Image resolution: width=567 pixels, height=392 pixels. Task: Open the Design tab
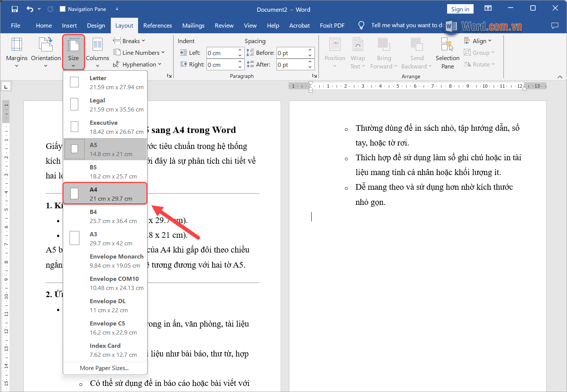tap(96, 25)
